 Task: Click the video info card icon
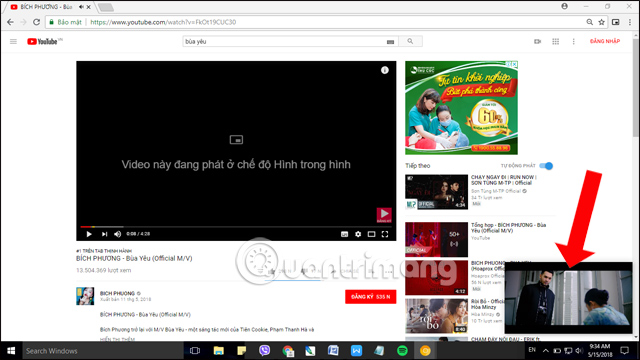[x=384, y=70]
